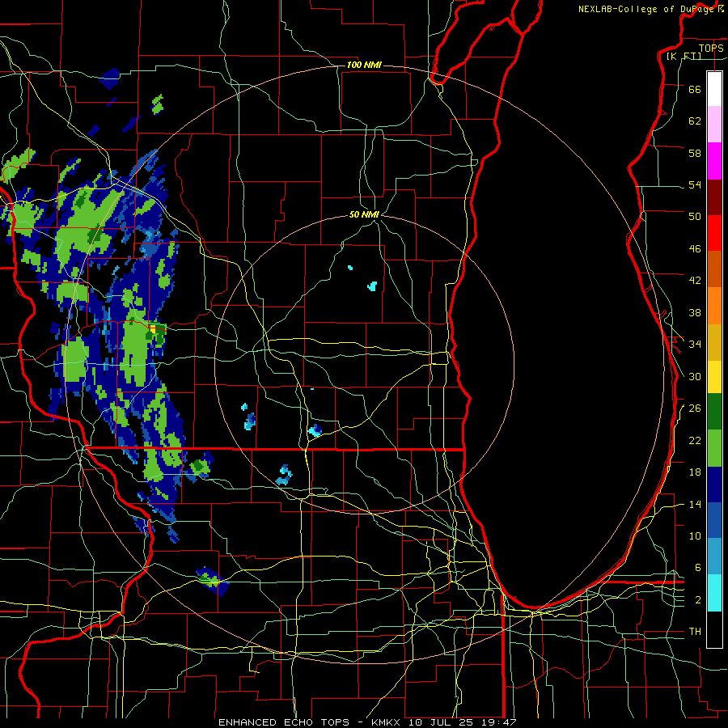Viewport: 728px width, 728px height.
Task: Click the 62 legend value
Action: tap(695, 121)
